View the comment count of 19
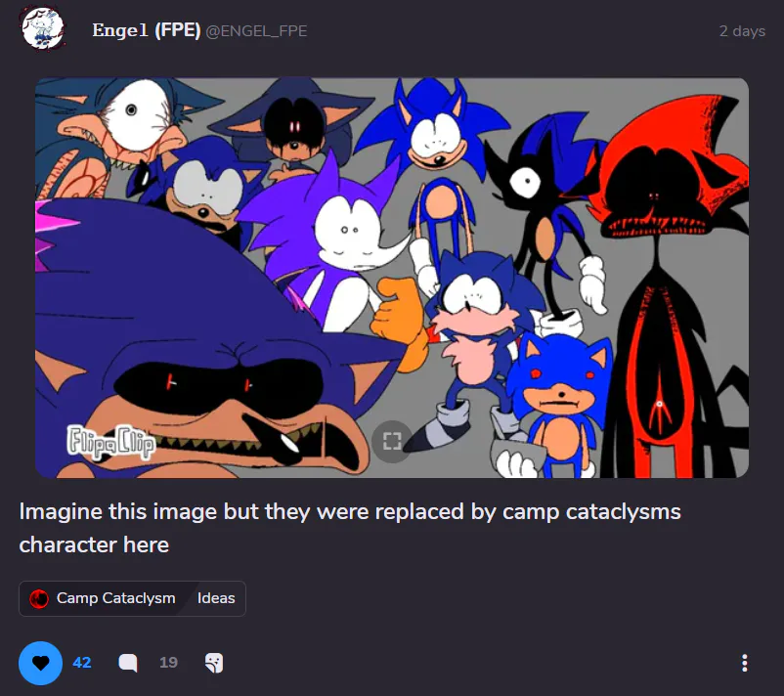Image resolution: width=784 pixels, height=696 pixels. [x=168, y=663]
